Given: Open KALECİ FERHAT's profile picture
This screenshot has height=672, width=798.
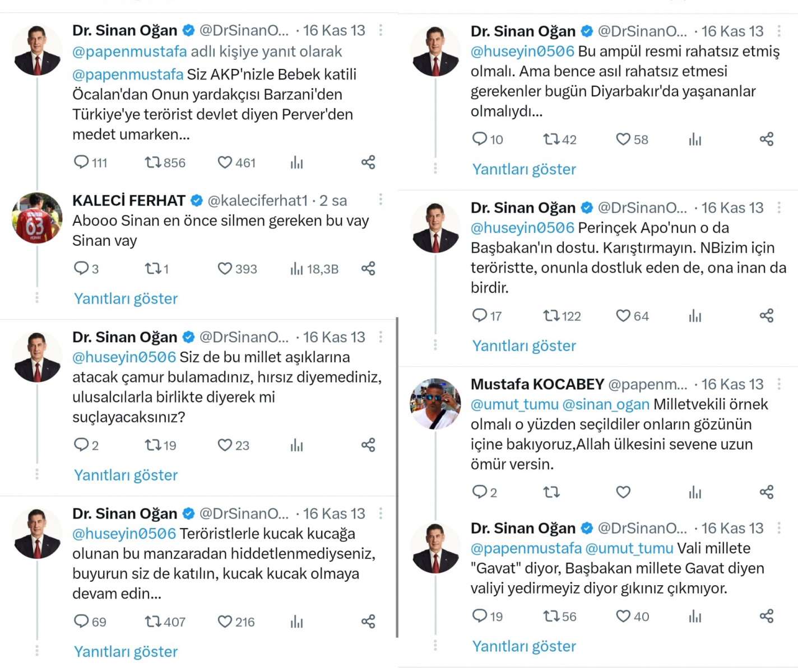Looking at the screenshot, I should 37,218.
